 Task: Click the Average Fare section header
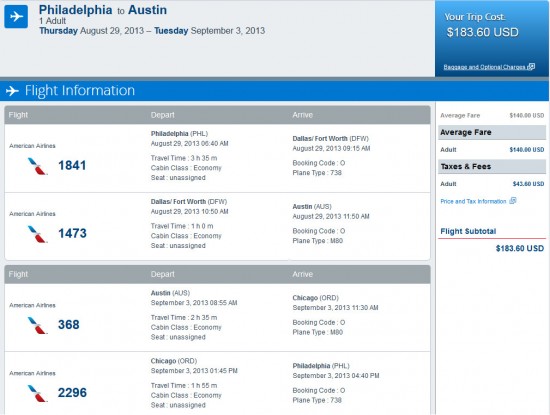492,132
